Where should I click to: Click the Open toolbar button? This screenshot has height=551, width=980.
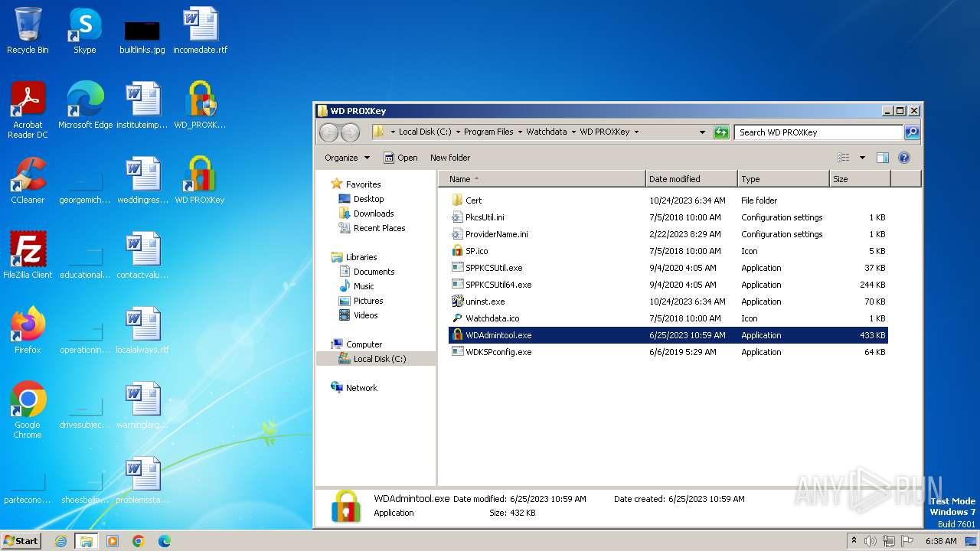coord(400,158)
